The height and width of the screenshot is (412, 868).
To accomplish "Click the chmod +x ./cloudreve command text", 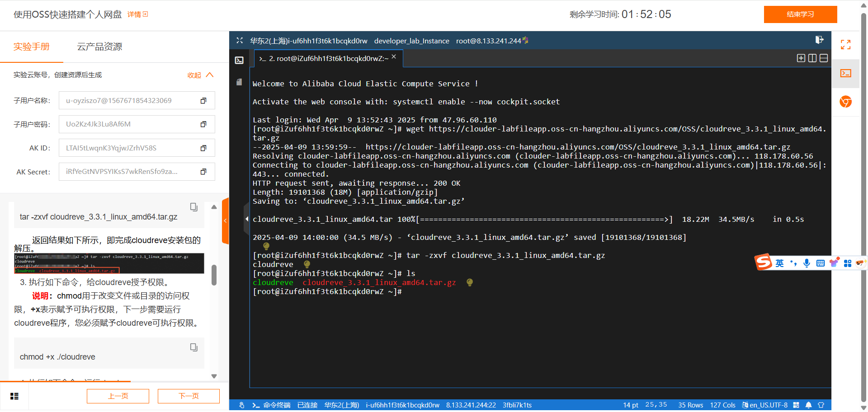I will (x=57, y=357).
